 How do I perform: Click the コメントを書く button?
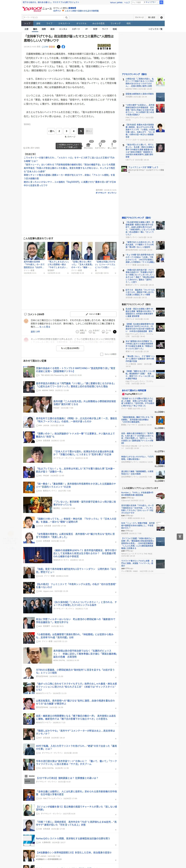click(93, 314)
